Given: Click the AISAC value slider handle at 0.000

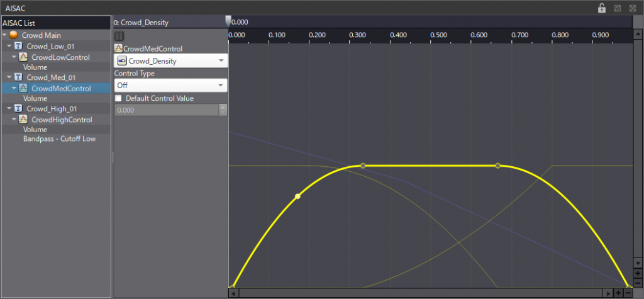Looking at the screenshot, I should pos(228,21).
